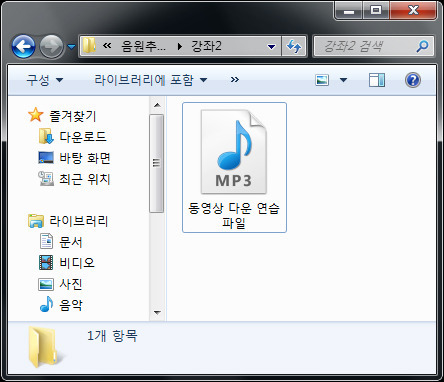Click the 1개 항목 status text

coord(112,336)
